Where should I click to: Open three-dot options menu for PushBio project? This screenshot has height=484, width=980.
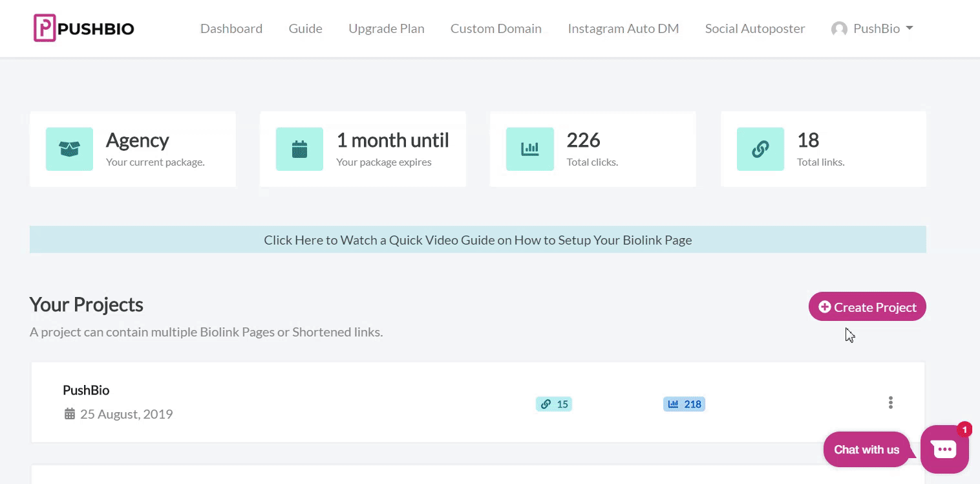[890, 402]
